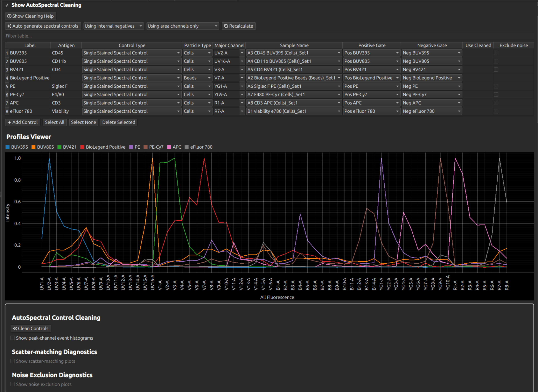Toggle Exclude noise checkbox for PE row

click(x=496, y=86)
